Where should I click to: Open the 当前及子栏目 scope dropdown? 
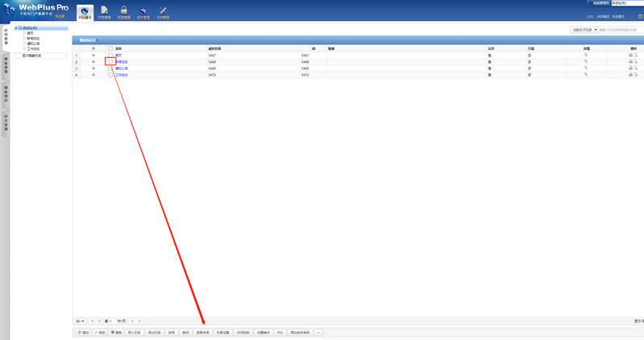(x=583, y=30)
